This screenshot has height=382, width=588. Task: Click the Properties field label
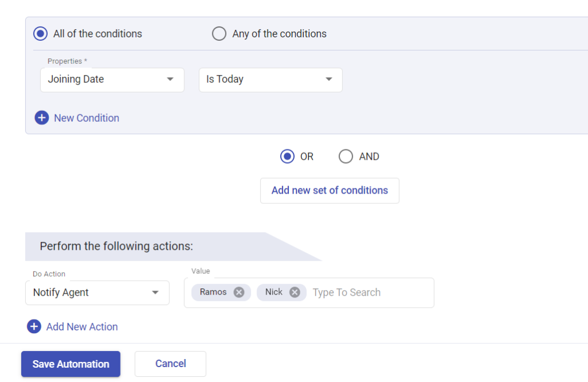click(x=67, y=61)
